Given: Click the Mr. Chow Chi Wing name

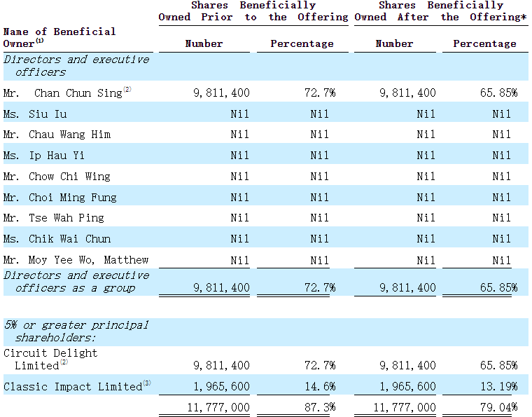Looking at the screenshot, I should [57, 177].
